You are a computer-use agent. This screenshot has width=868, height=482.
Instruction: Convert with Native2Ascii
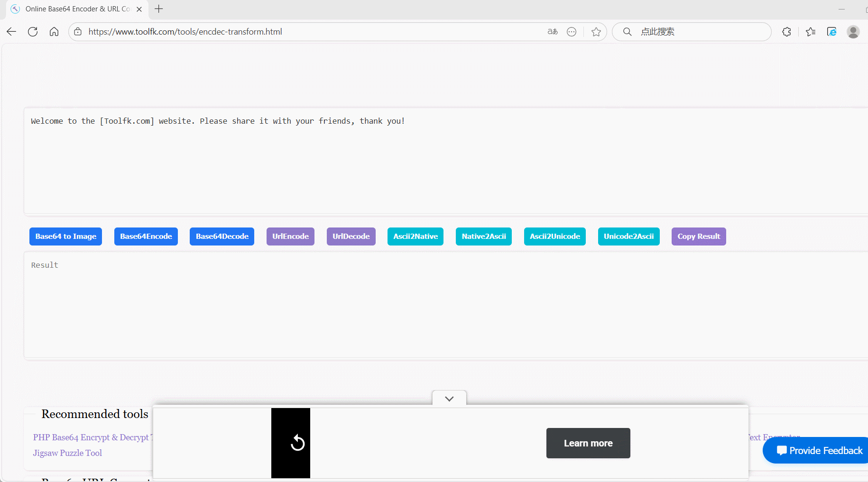(484, 236)
